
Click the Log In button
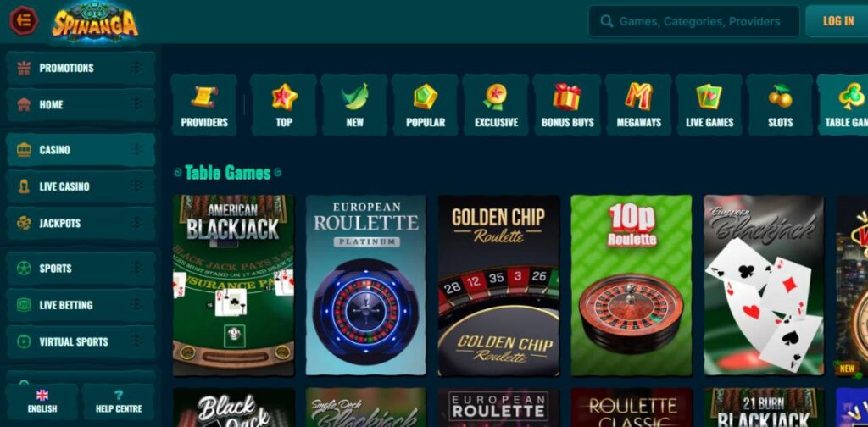tap(838, 21)
